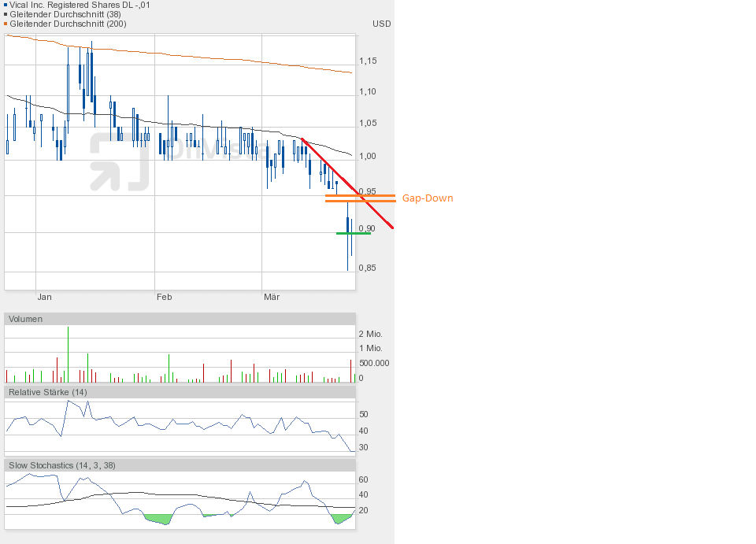
Task: Click the Jan label on time axis
Action: 44,297
